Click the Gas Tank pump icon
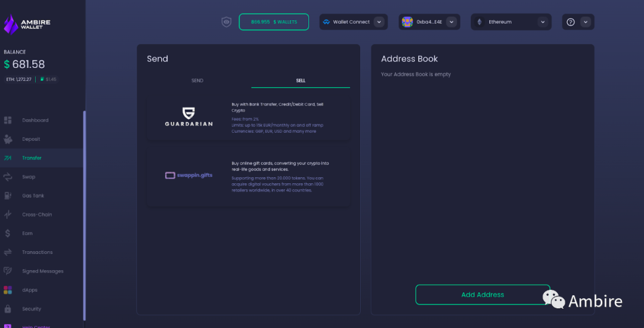The width and height of the screenshot is (644, 328). coord(8,196)
